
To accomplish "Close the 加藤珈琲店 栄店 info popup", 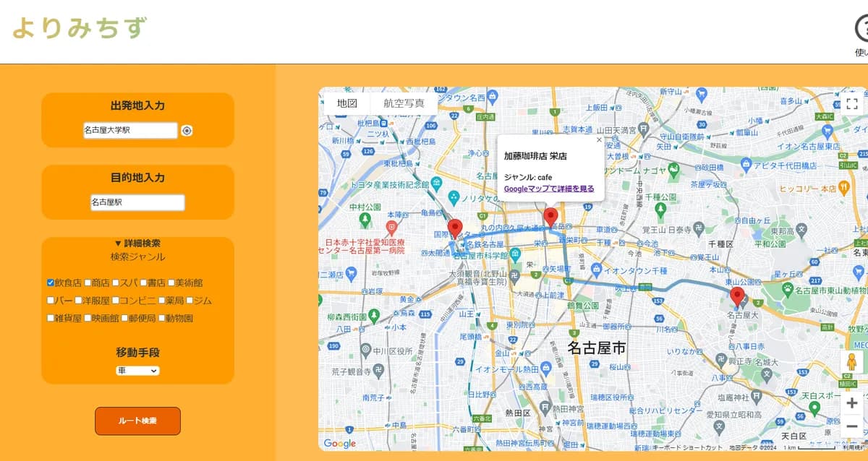I will click(x=599, y=140).
